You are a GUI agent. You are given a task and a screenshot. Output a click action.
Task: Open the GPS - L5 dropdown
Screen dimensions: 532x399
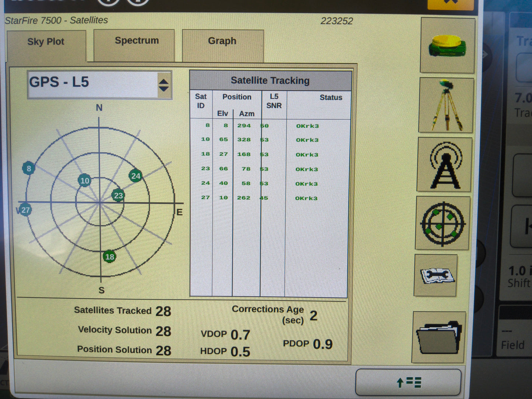[x=99, y=85]
